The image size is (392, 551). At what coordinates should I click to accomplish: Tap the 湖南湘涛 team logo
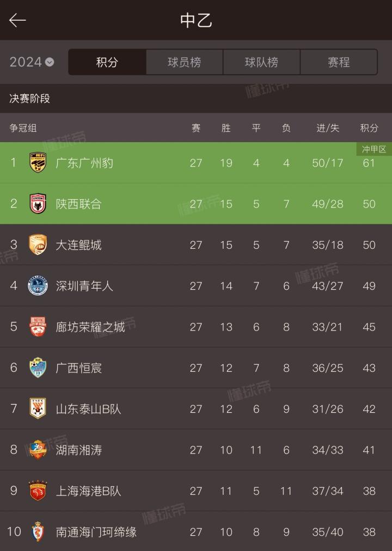pos(38,450)
